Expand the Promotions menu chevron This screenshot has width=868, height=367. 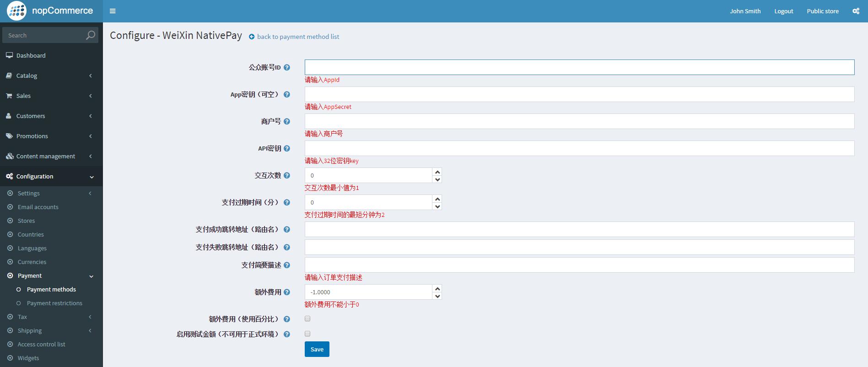pyautogui.click(x=91, y=136)
